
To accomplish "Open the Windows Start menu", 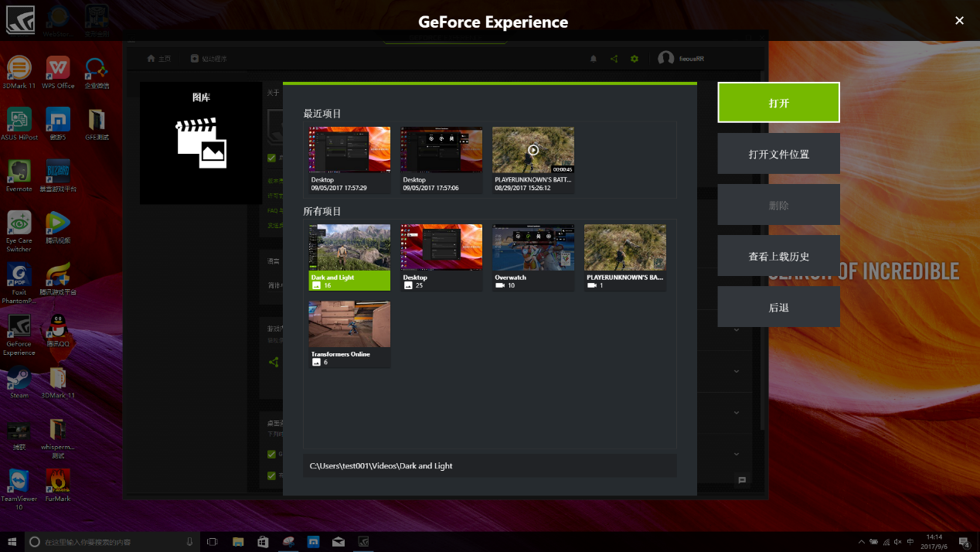I will tap(11, 542).
